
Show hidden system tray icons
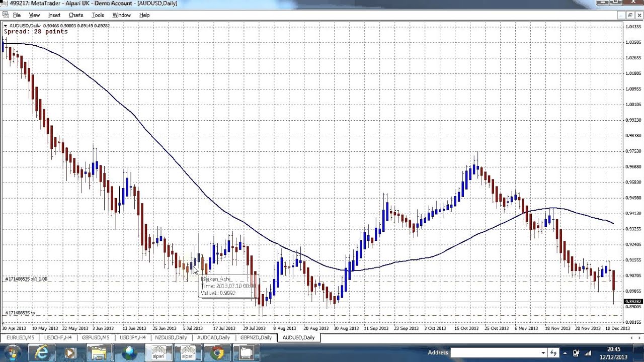coord(566,353)
